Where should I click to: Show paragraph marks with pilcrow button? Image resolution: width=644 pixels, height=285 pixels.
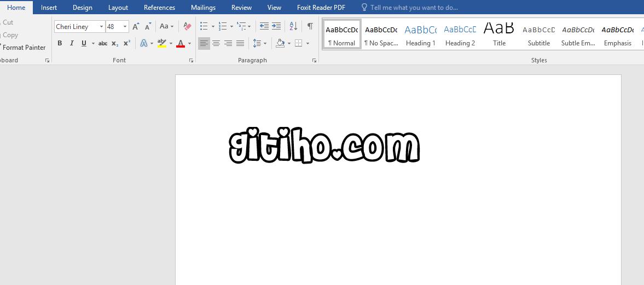pos(310,26)
